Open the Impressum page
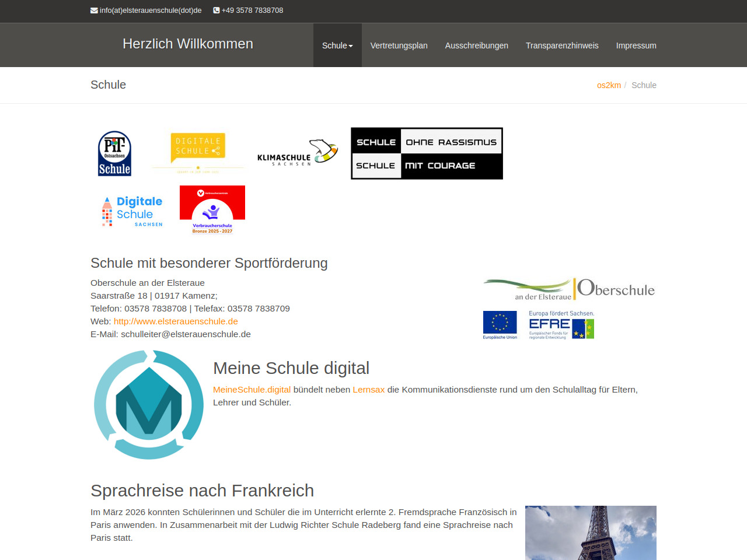This screenshot has height=560, width=747. pyautogui.click(x=636, y=45)
